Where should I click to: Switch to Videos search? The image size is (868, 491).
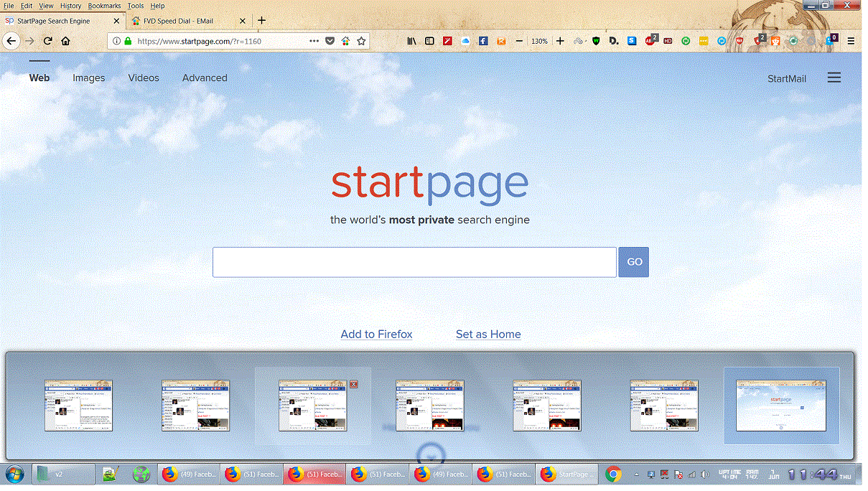144,78
